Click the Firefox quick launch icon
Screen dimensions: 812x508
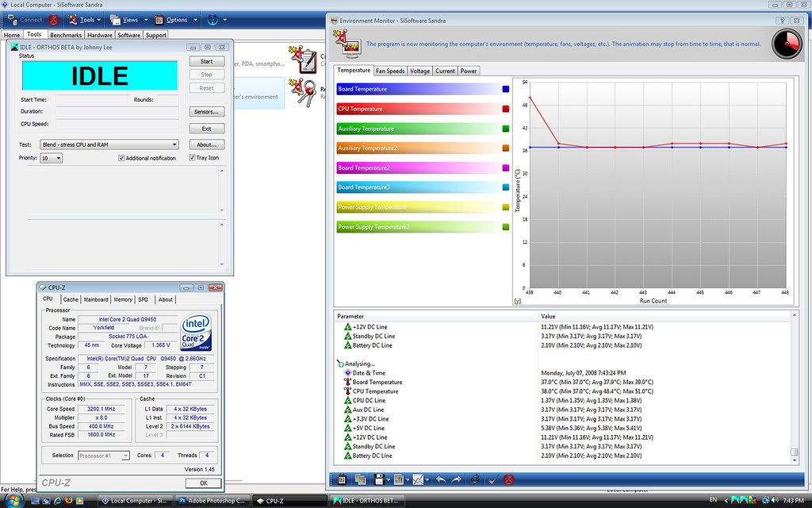(68, 501)
